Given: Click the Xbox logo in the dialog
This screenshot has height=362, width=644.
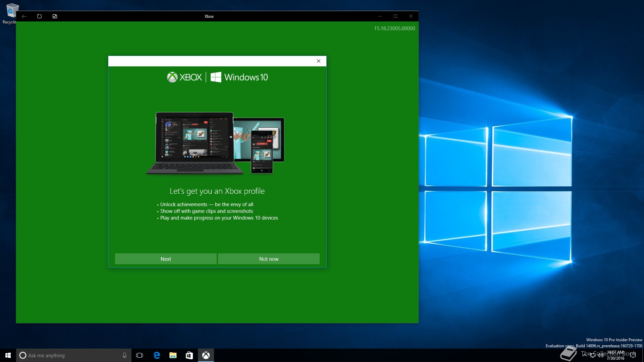Looking at the screenshot, I should click(x=184, y=77).
